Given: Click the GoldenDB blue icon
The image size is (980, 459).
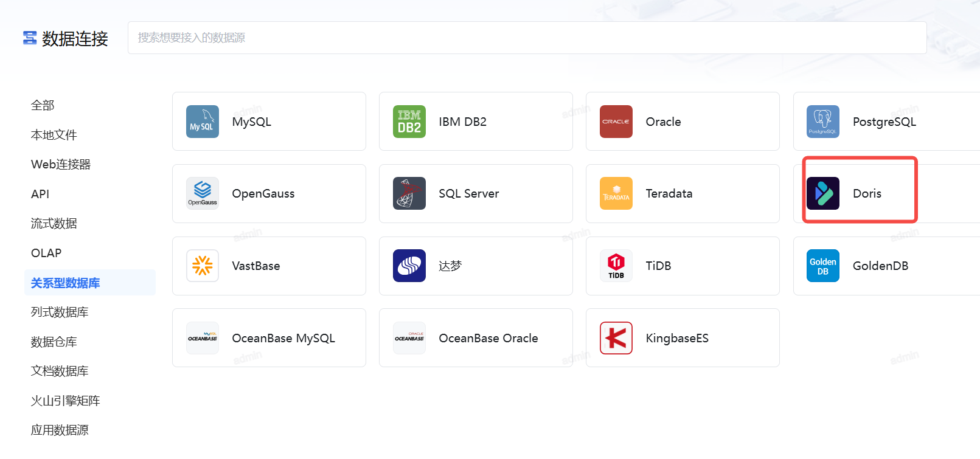Looking at the screenshot, I should pyautogui.click(x=823, y=266).
